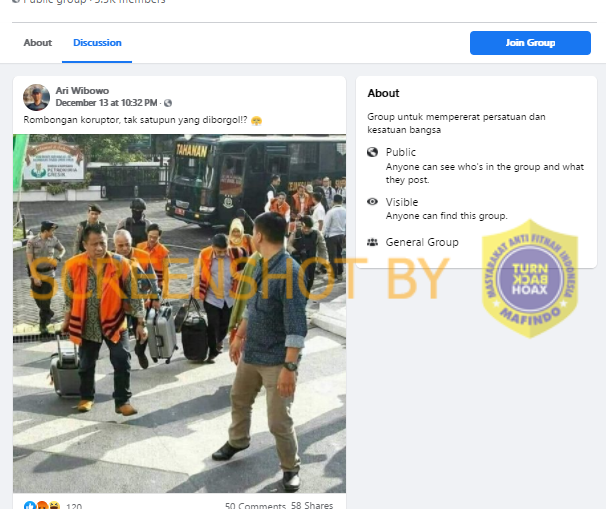This screenshot has width=606, height=509.
Task: Select the 'General Group' label
Action: coord(422,242)
